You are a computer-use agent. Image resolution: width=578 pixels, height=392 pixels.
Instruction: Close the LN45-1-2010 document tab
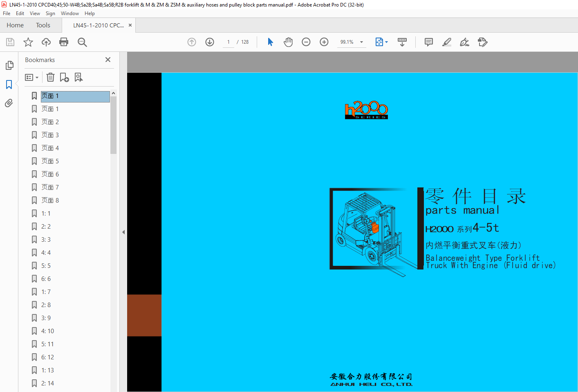[130, 25]
